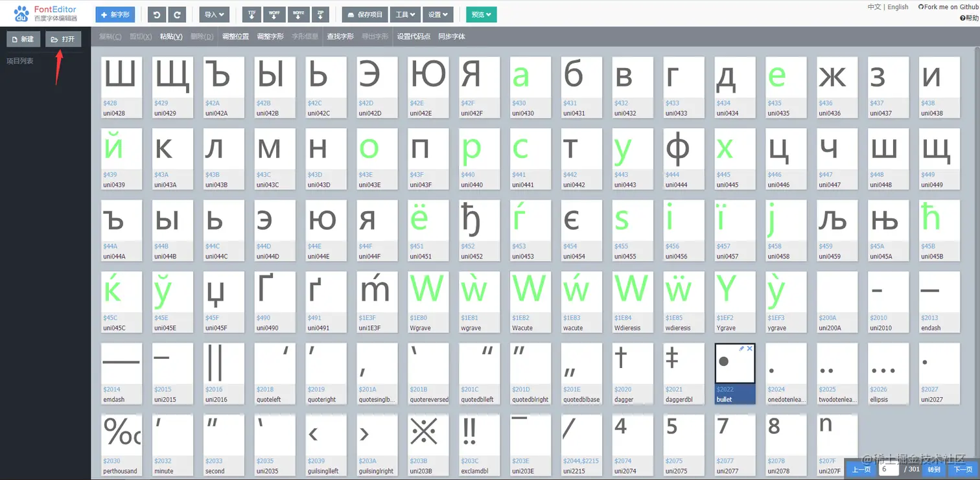
Task: Select glyph uni0452 ђ thumbnail
Action: point(479,231)
